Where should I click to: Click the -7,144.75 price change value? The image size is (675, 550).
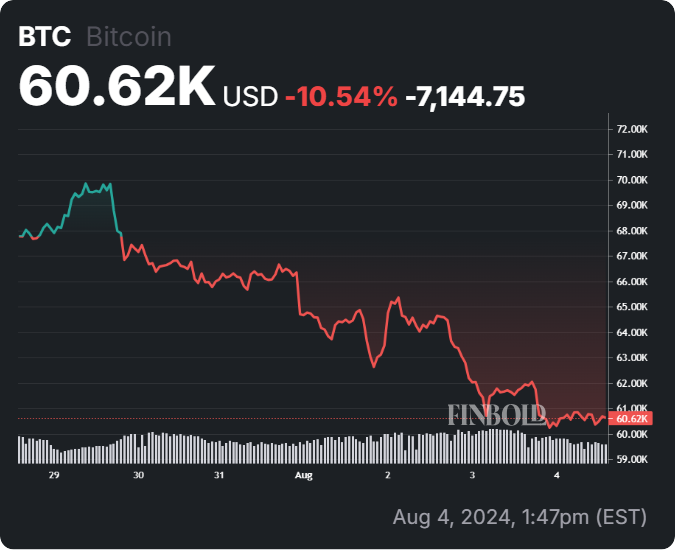[x=465, y=97]
